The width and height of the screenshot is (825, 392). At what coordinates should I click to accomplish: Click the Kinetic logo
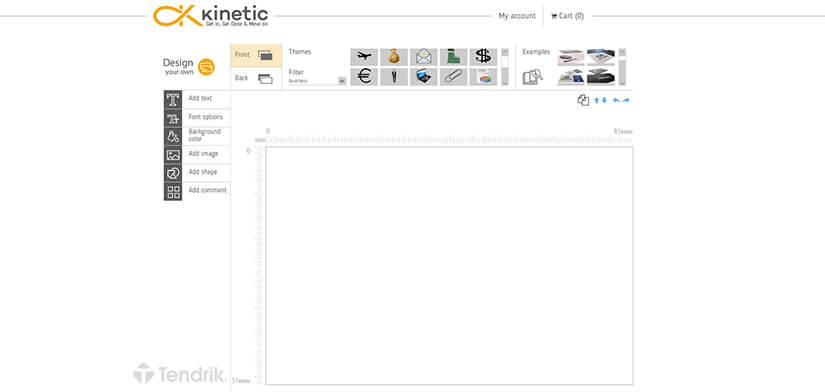tap(210, 16)
